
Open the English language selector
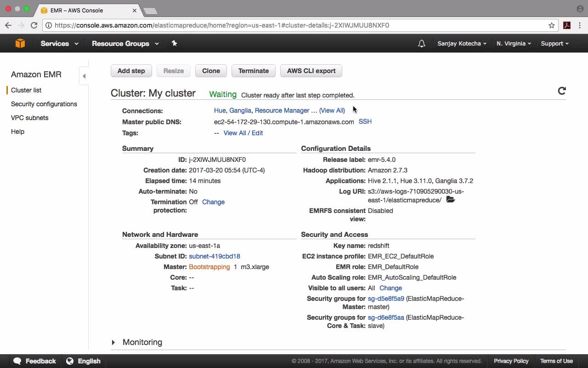(84, 361)
